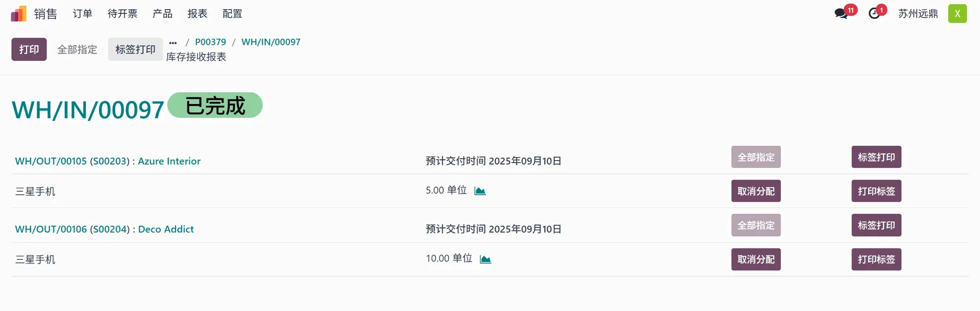The image size is (980, 311).
Task: Click 取消分配 for the 5.00 单位 line
Action: 756,191
